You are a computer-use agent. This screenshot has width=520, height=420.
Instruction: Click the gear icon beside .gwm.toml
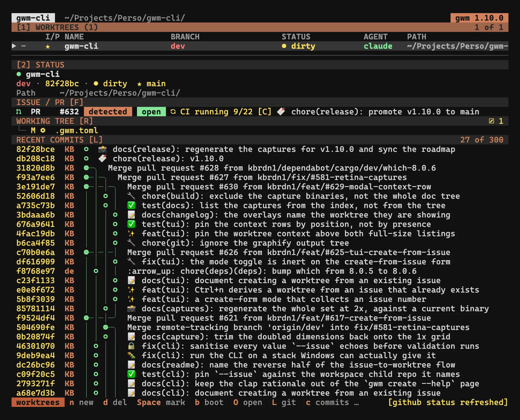pos(43,130)
